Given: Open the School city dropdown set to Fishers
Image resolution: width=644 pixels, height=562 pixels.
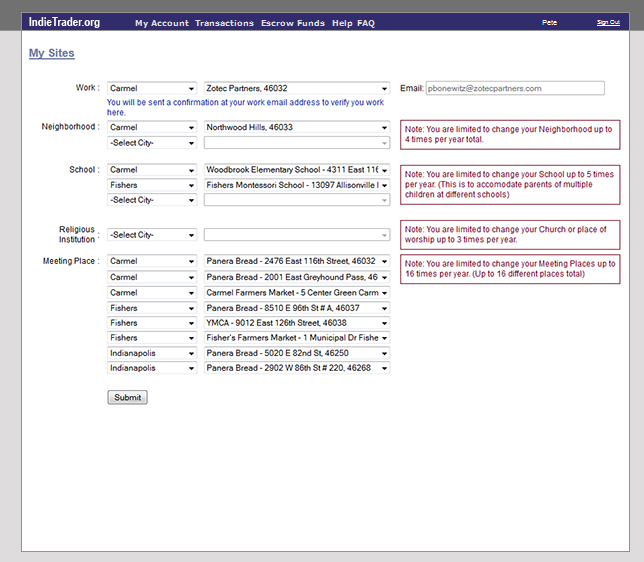Looking at the screenshot, I should (152, 185).
